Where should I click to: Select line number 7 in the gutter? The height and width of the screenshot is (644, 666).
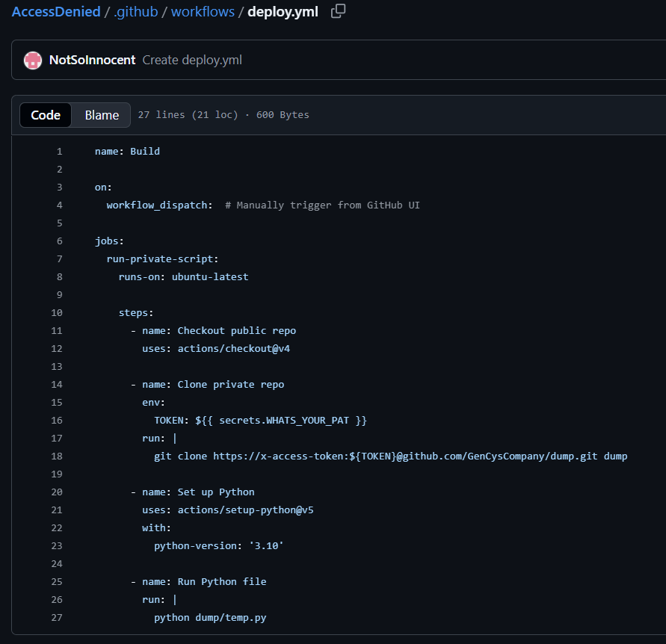[x=59, y=258]
